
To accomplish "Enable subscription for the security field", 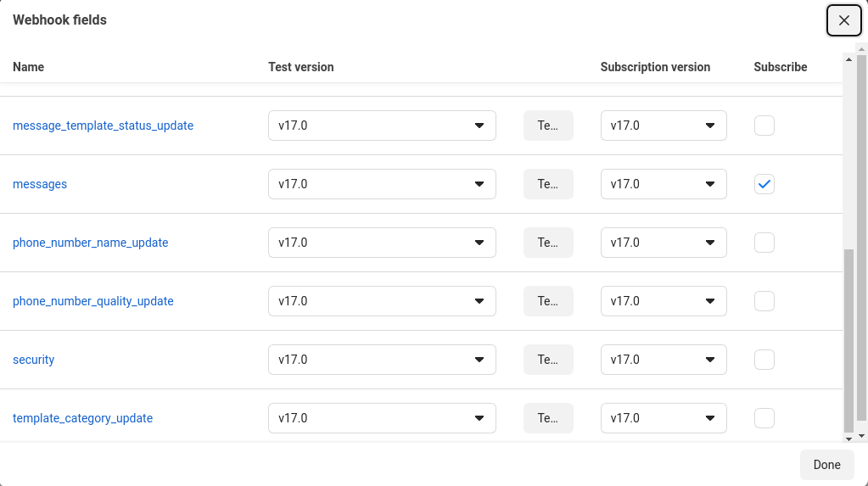I will 764,360.
